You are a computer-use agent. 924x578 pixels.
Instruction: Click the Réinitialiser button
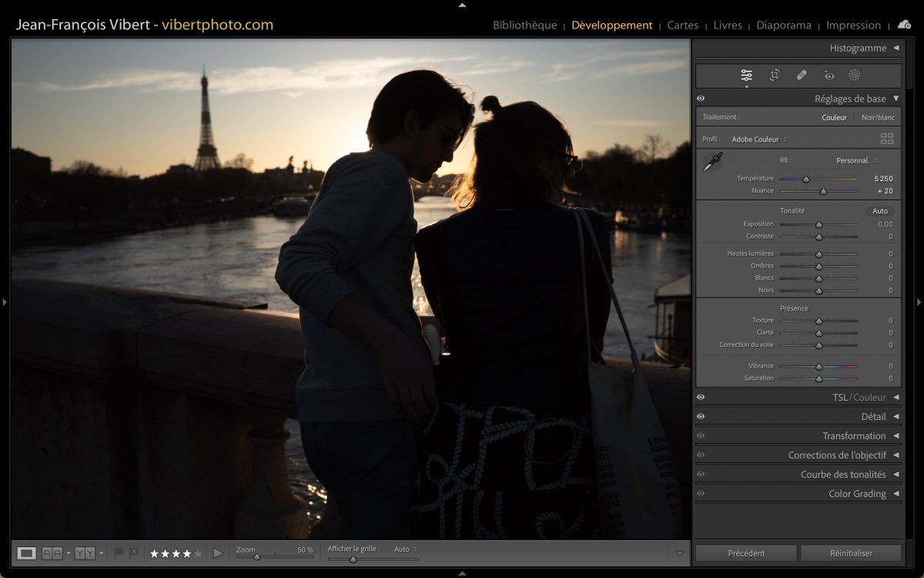point(851,553)
